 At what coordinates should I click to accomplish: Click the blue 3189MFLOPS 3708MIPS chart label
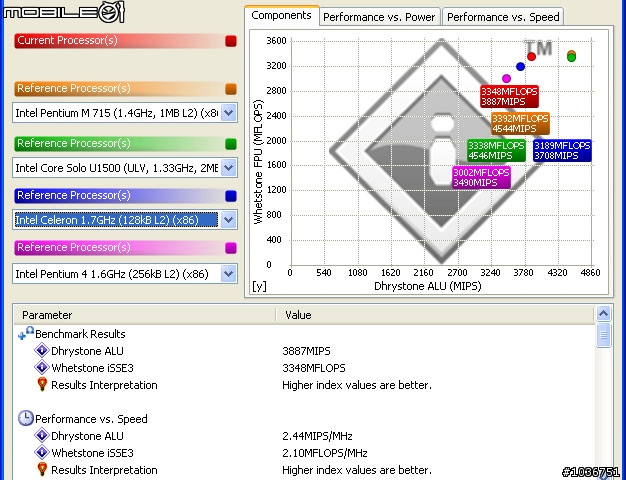[x=562, y=150]
